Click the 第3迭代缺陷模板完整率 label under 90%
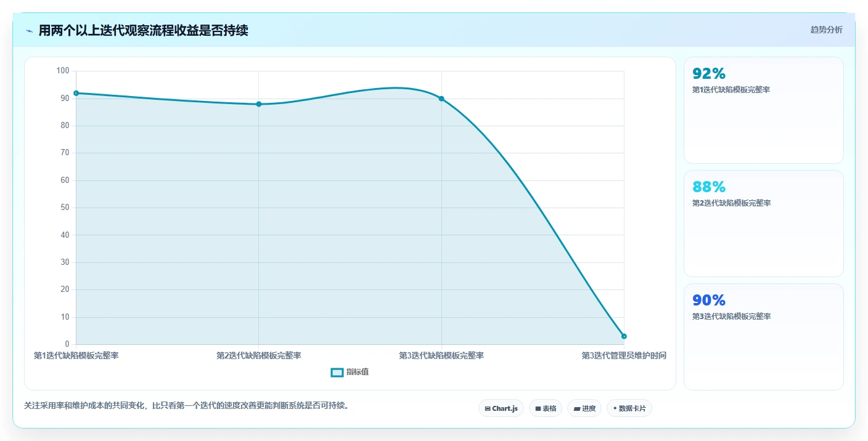This screenshot has height=441, width=868. [731, 317]
